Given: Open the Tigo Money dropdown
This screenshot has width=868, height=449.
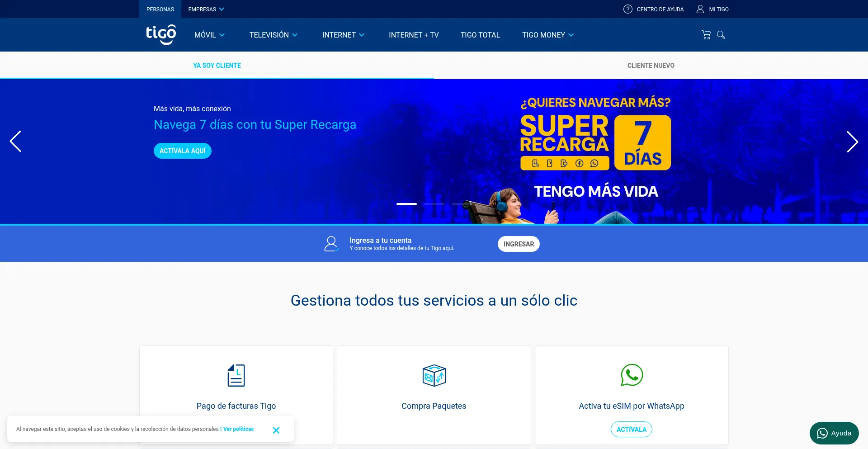Looking at the screenshot, I should [547, 35].
